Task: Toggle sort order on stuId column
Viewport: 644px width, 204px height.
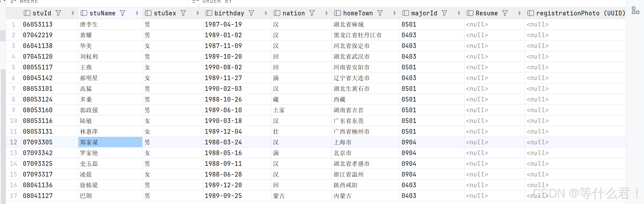Action: click(x=73, y=13)
